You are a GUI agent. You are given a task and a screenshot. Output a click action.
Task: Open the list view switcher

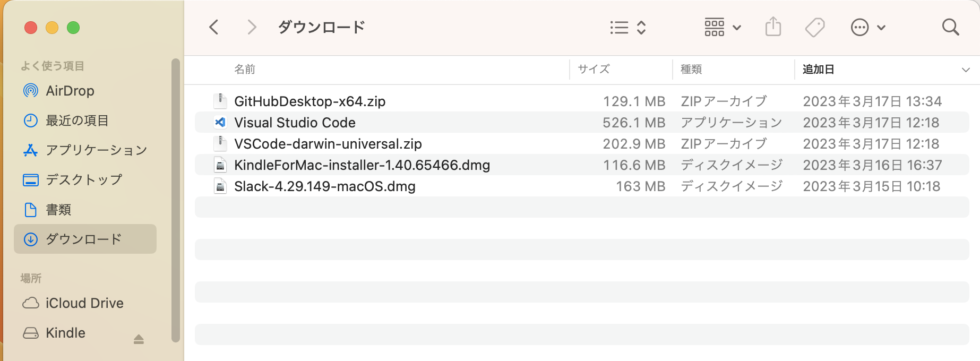628,27
